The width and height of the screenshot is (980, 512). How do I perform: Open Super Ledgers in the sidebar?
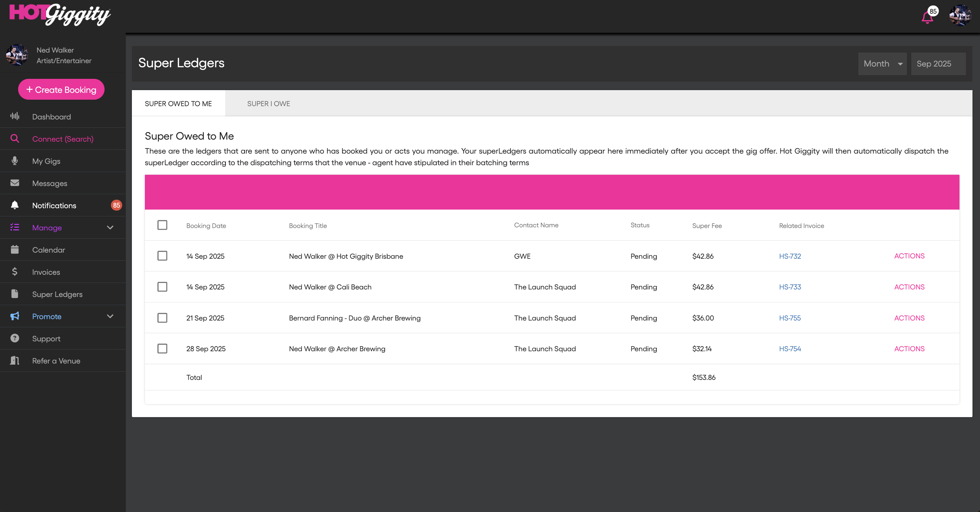[x=57, y=294]
